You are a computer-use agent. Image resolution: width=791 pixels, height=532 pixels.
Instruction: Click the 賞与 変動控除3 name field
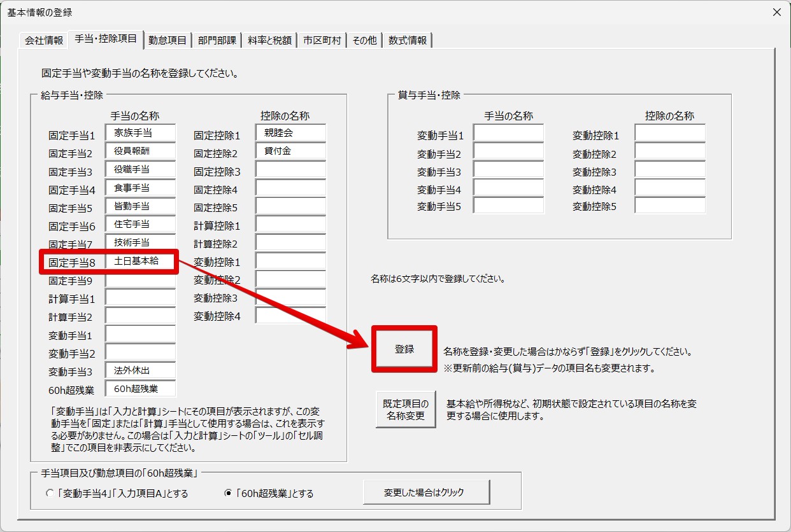tap(670, 169)
